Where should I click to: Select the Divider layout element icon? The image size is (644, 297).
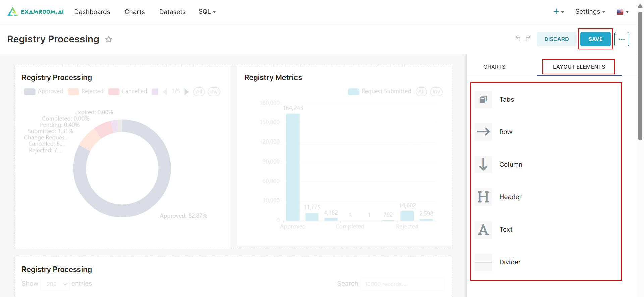[483, 262]
